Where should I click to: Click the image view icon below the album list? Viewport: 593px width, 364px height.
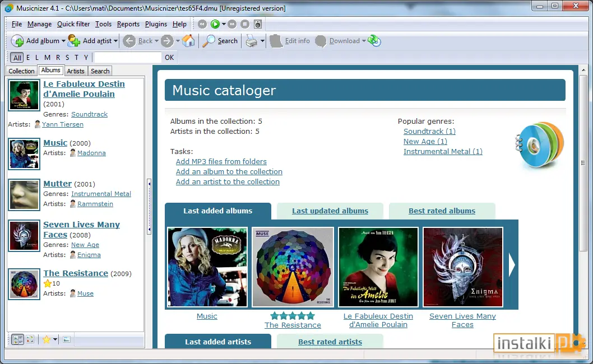point(67,339)
